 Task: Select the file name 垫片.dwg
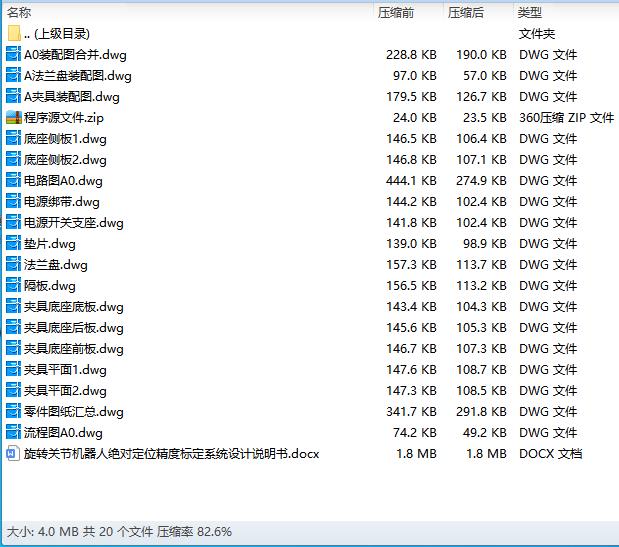pos(50,244)
